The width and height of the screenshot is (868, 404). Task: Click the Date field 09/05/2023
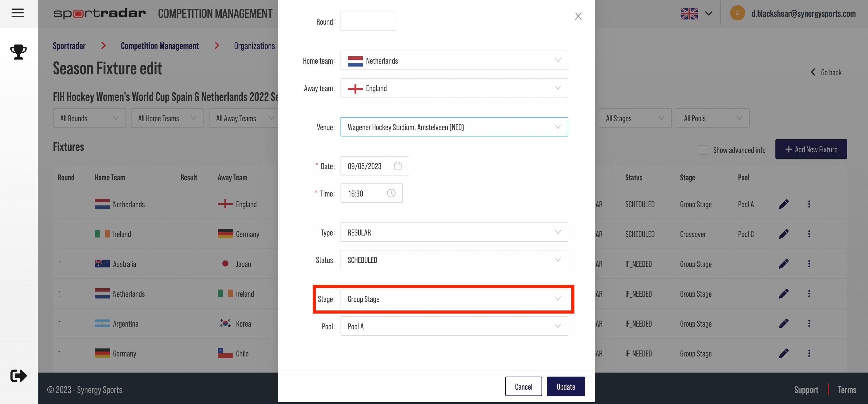pos(375,166)
